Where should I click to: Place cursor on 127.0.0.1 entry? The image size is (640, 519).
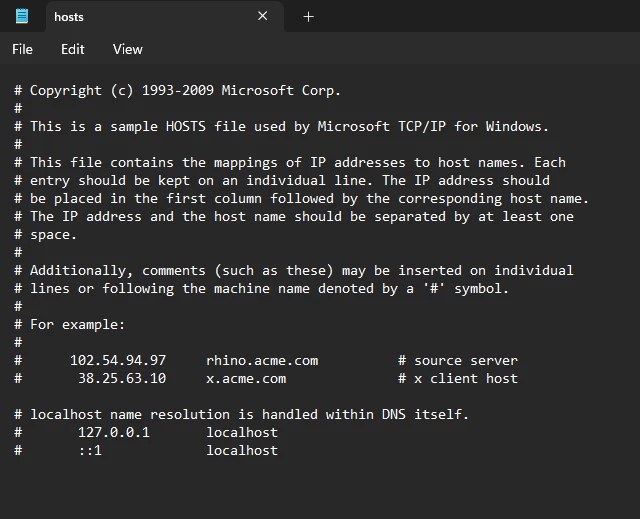114,432
